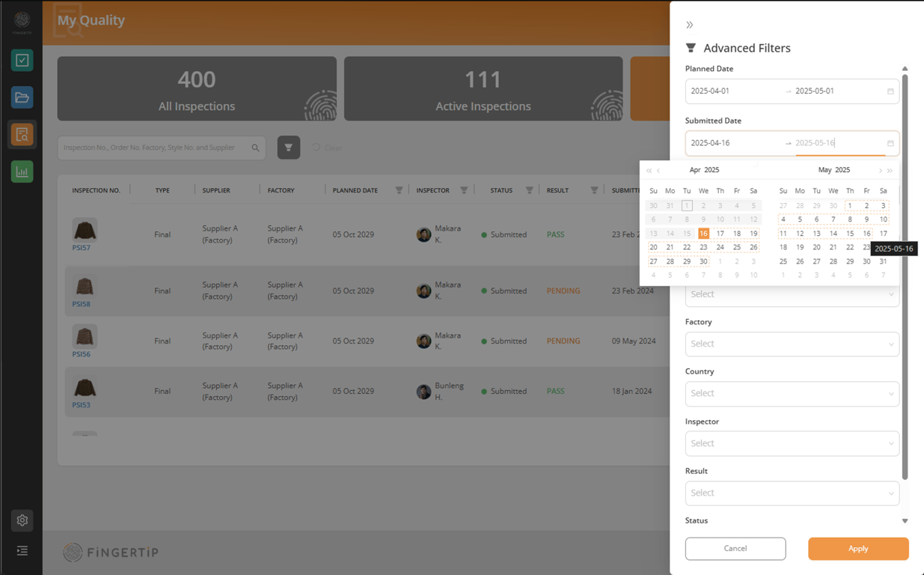Click the Submitted Date end field 2025-05-16
Screen dimensions: 924x575
pos(838,143)
